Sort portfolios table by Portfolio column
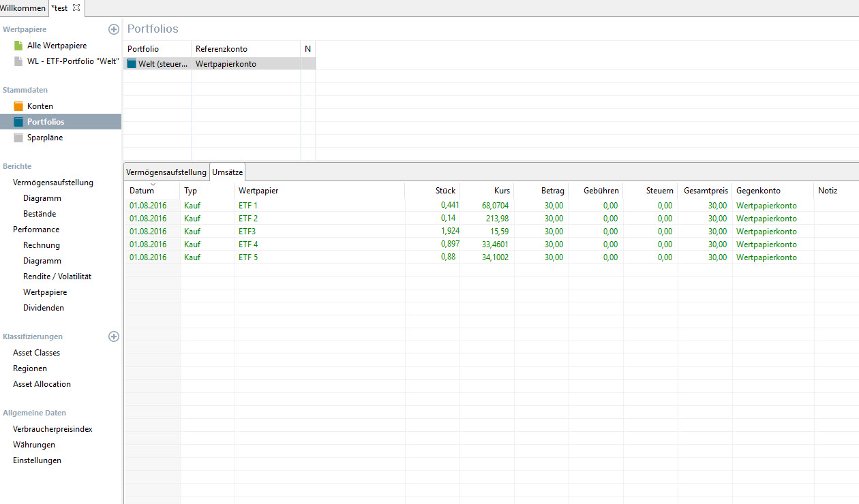 tap(157, 49)
